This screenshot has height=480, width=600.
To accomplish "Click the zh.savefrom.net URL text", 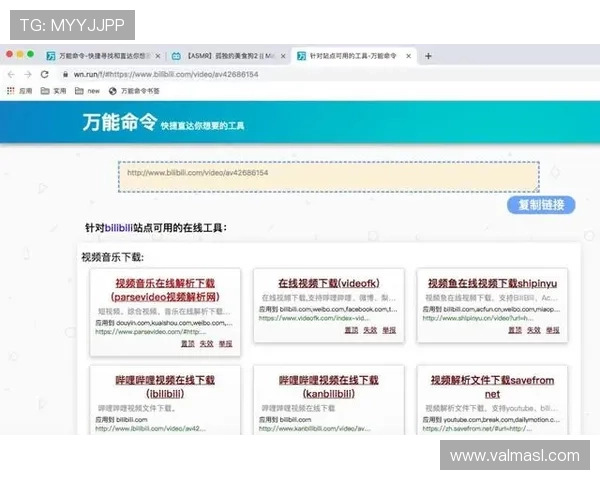I will coord(477,428).
